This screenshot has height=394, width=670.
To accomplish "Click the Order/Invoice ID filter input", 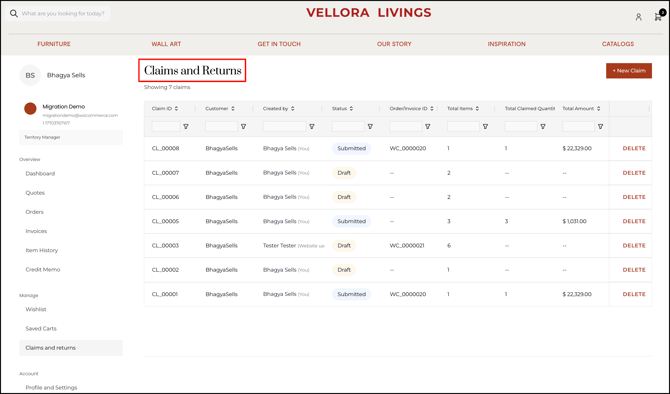I will pos(406,126).
